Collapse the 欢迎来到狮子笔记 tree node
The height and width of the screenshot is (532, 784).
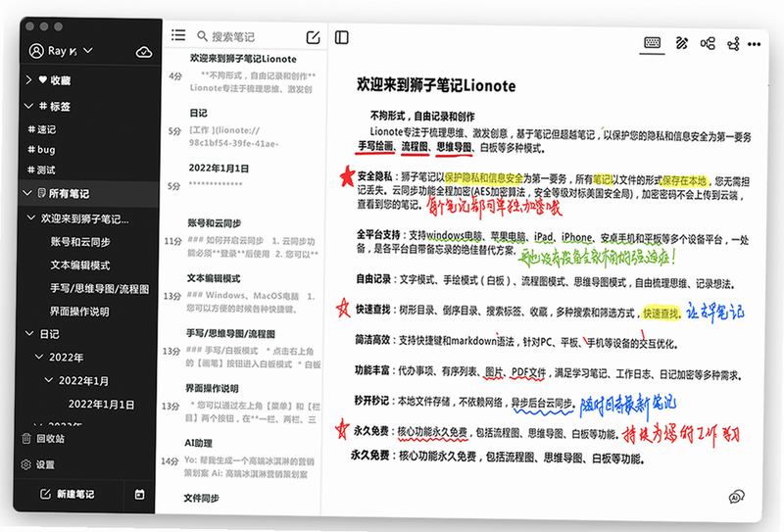tap(31, 218)
